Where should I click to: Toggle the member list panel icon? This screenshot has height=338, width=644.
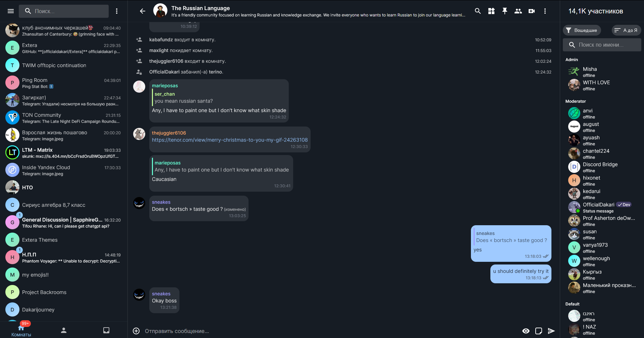pyautogui.click(x=518, y=11)
